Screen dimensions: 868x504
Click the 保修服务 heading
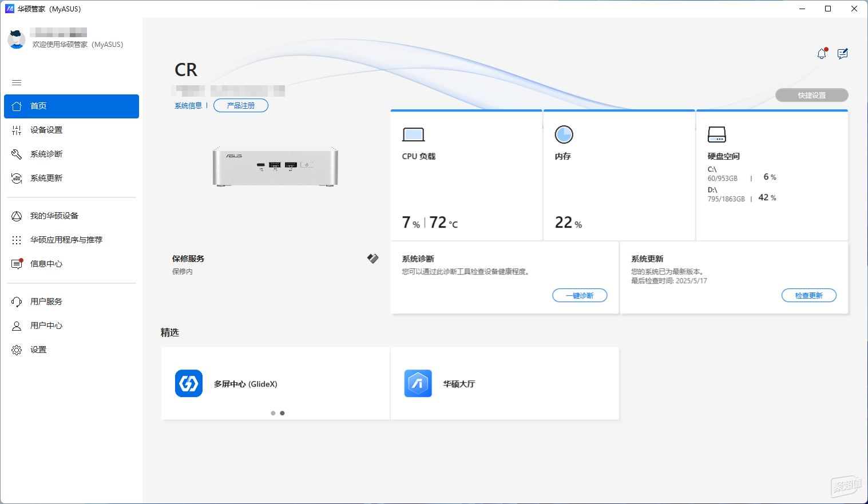(x=188, y=259)
